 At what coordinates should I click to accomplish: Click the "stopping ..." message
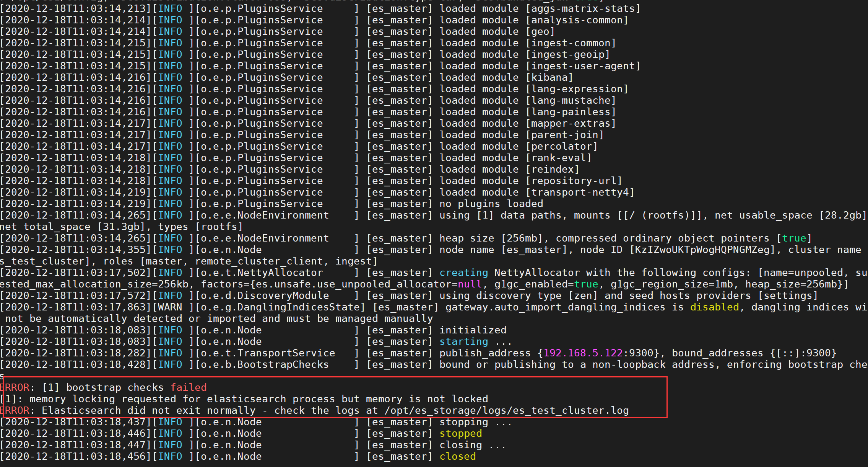476,422
